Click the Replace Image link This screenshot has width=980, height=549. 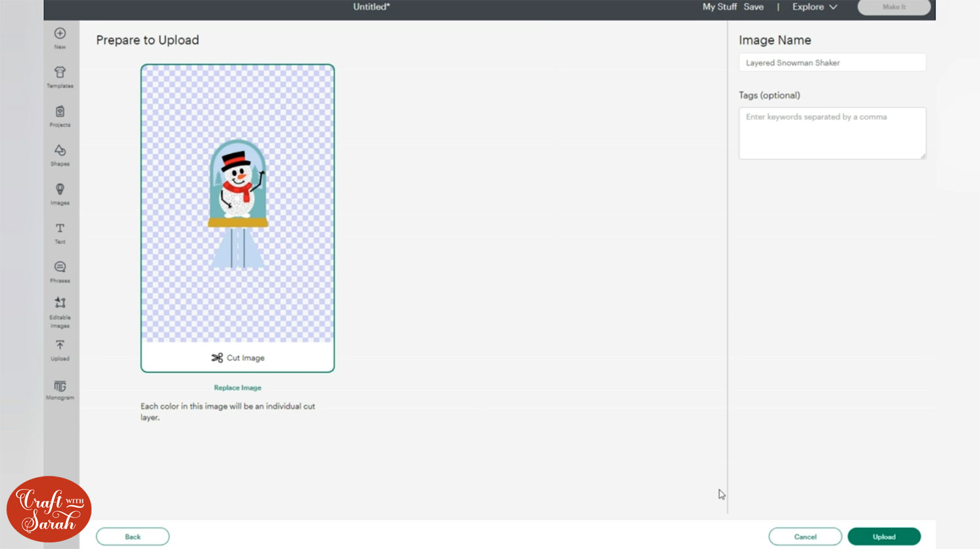coord(238,388)
